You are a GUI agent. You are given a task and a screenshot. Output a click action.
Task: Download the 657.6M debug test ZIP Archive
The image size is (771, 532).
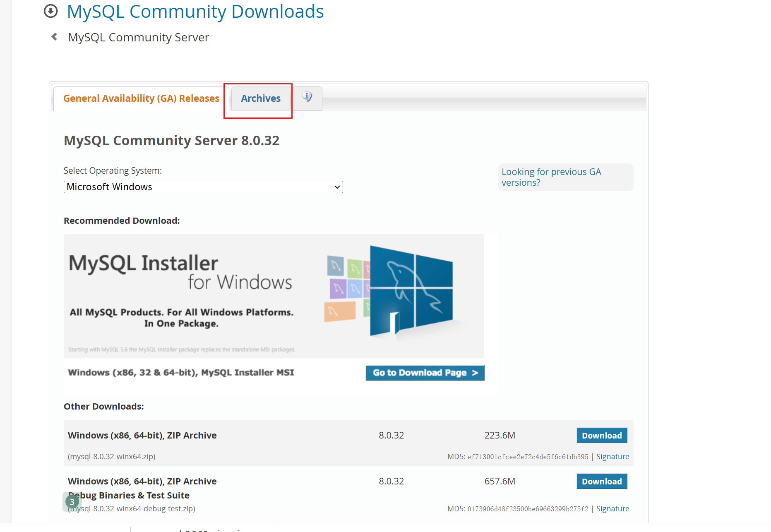(602, 481)
